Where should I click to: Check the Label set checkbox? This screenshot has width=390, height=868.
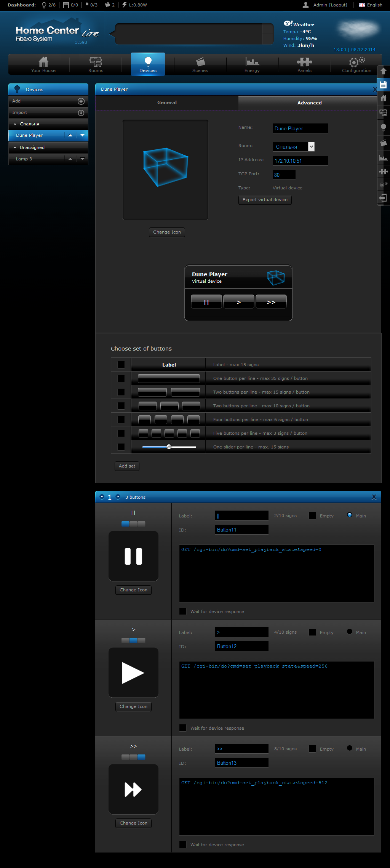pos(121,365)
